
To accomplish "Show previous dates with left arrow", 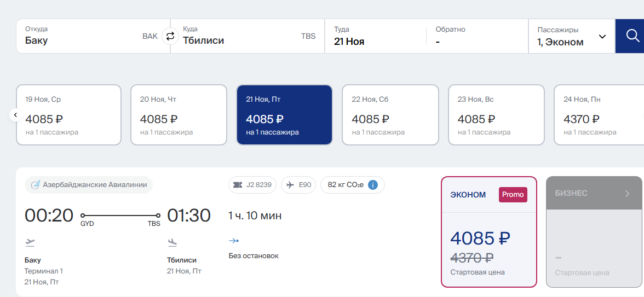I will point(15,115).
